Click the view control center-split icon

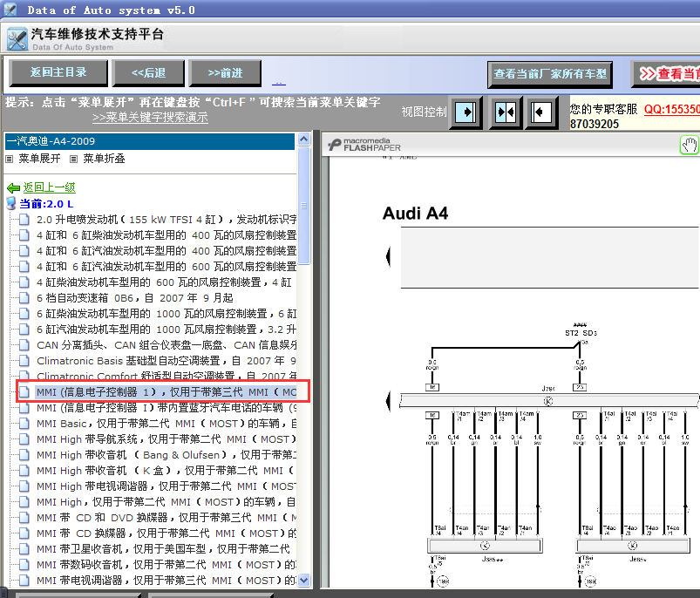pos(506,112)
